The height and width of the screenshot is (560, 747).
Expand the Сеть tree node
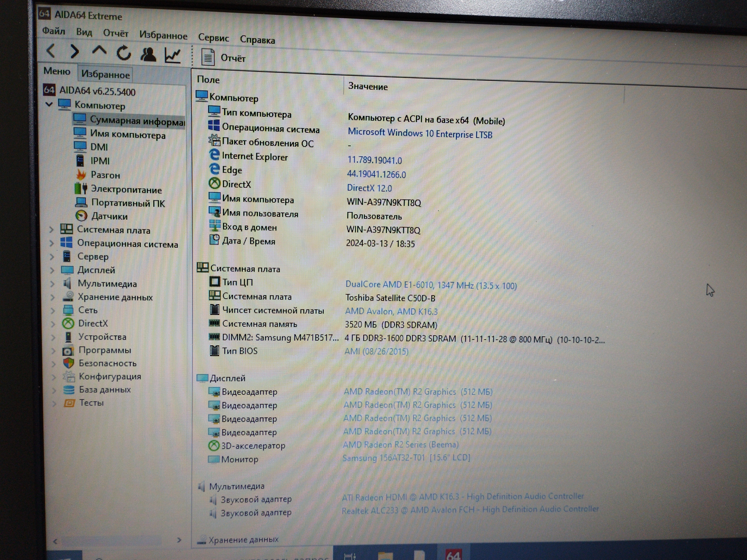[x=53, y=311]
